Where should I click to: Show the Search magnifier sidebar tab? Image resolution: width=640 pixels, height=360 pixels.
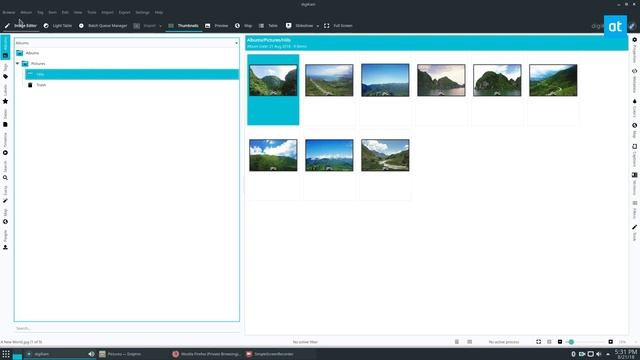(x=5, y=171)
